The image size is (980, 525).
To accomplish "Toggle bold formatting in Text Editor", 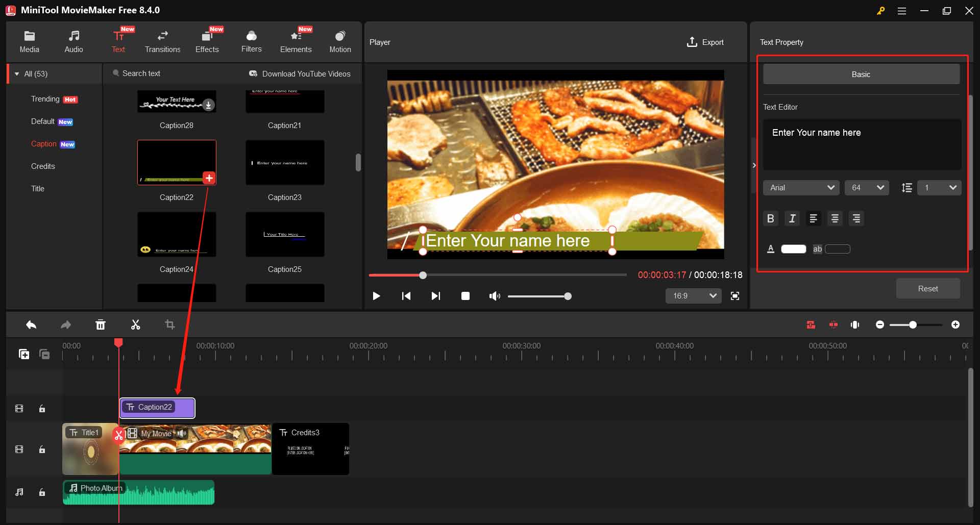I will (x=770, y=218).
